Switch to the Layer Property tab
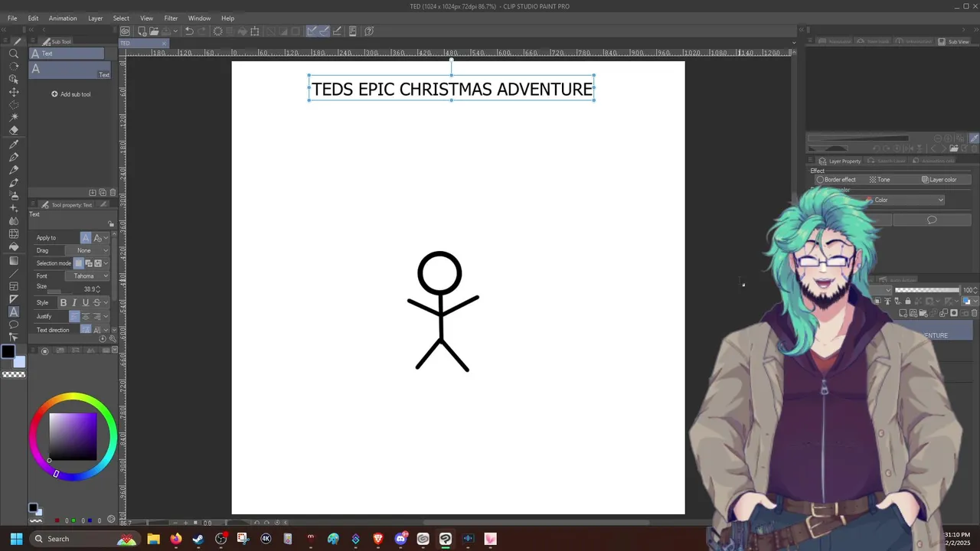The height and width of the screenshot is (551, 980). [840, 161]
